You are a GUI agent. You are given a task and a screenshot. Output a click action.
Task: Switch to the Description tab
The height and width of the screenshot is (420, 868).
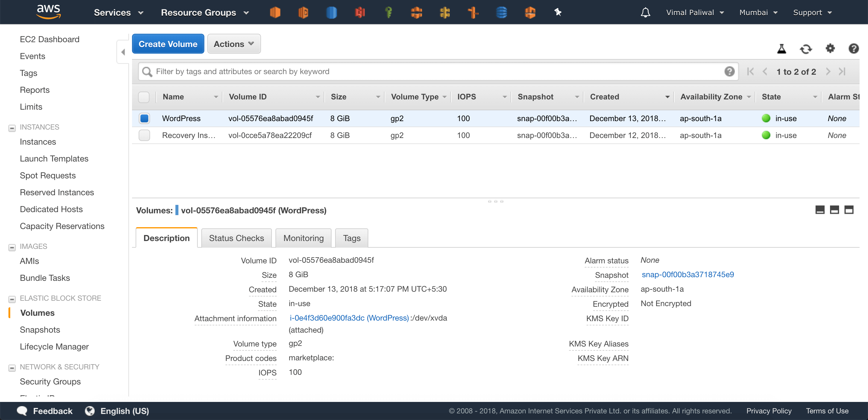point(166,238)
